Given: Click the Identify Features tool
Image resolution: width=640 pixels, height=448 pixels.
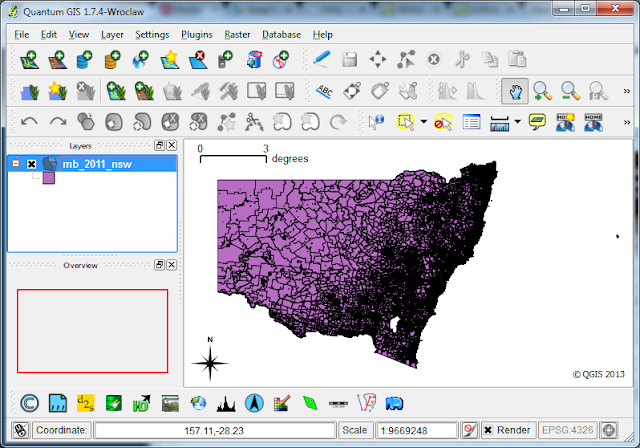Looking at the screenshot, I should [376, 122].
